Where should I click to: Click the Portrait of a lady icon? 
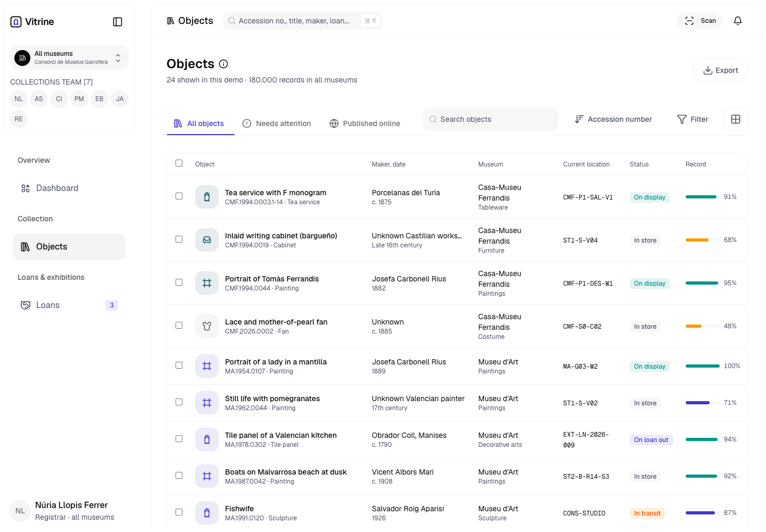(207, 366)
